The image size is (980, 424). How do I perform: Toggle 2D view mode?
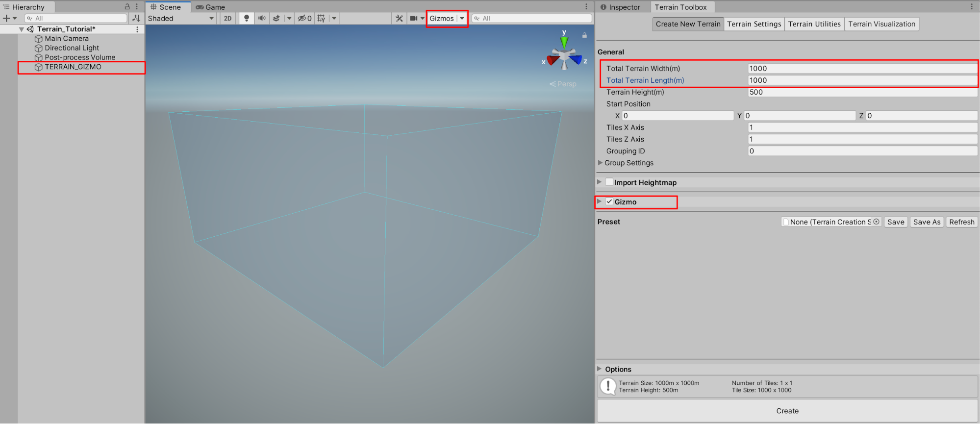(x=227, y=18)
